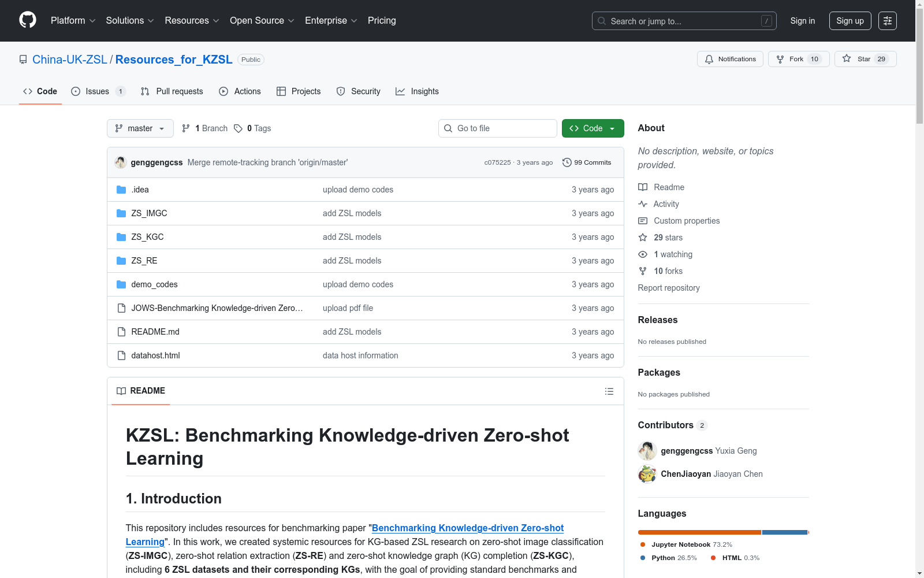The height and width of the screenshot is (578, 924).
Task: Open the Resources_for_KZSL repository link
Action: coord(174,60)
